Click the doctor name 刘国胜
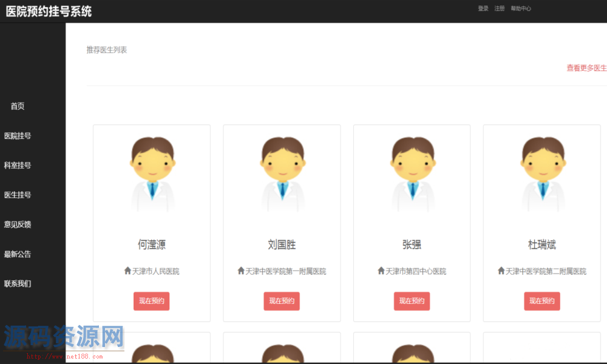607x364 pixels. [282, 244]
